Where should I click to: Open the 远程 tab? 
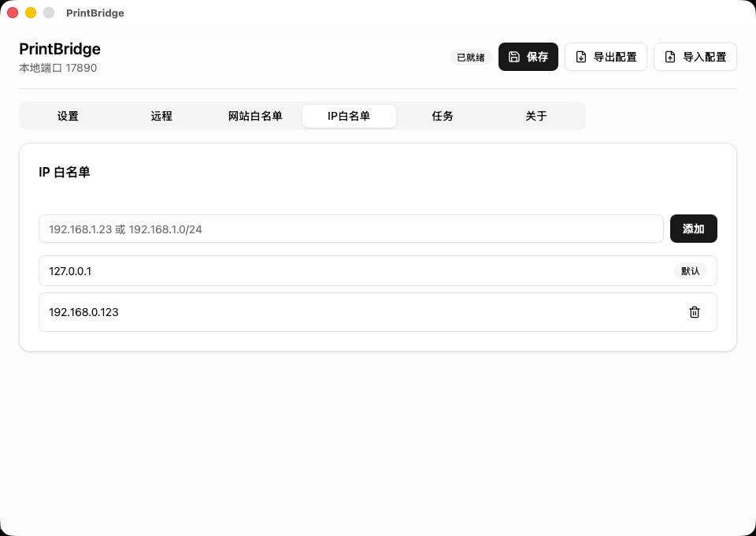click(x=161, y=117)
